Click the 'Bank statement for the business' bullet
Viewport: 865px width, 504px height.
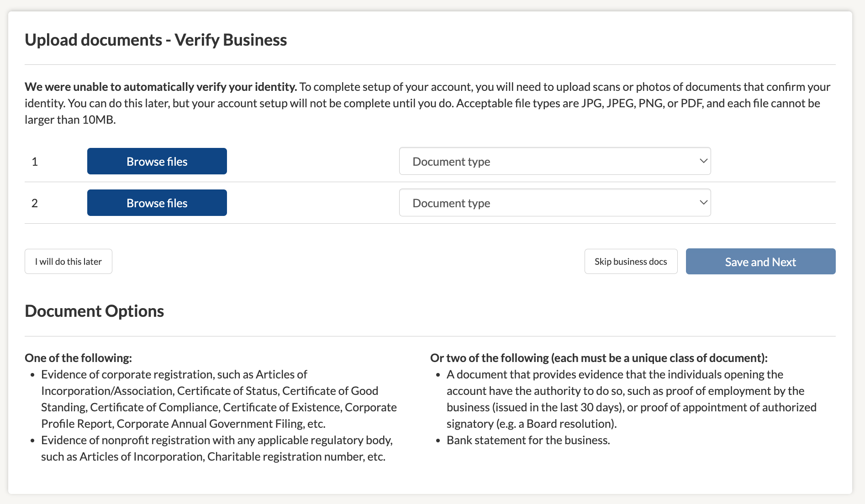coord(528,440)
